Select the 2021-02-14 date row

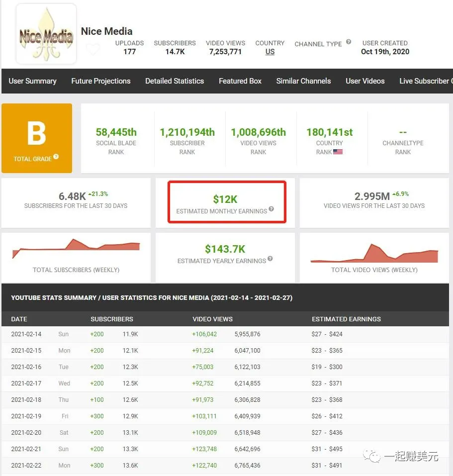coord(225,334)
